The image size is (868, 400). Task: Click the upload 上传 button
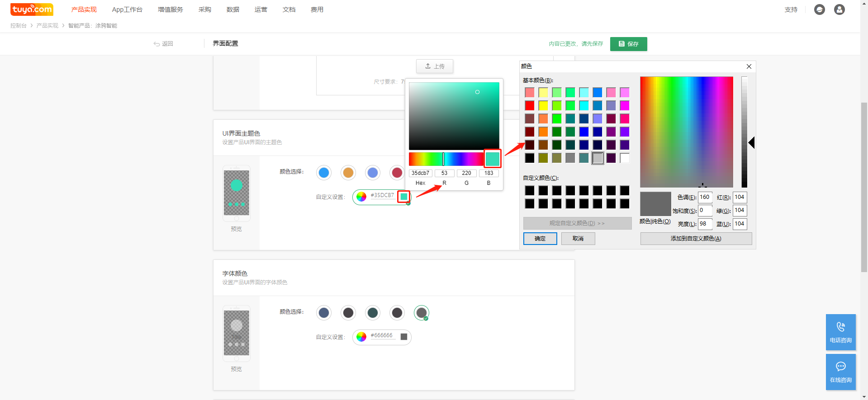pyautogui.click(x=435, y=66)
